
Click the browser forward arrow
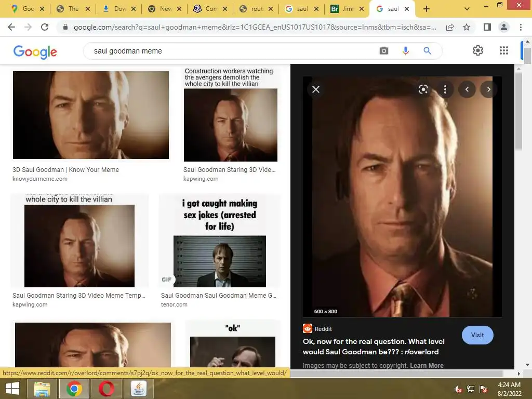point(28,27)
